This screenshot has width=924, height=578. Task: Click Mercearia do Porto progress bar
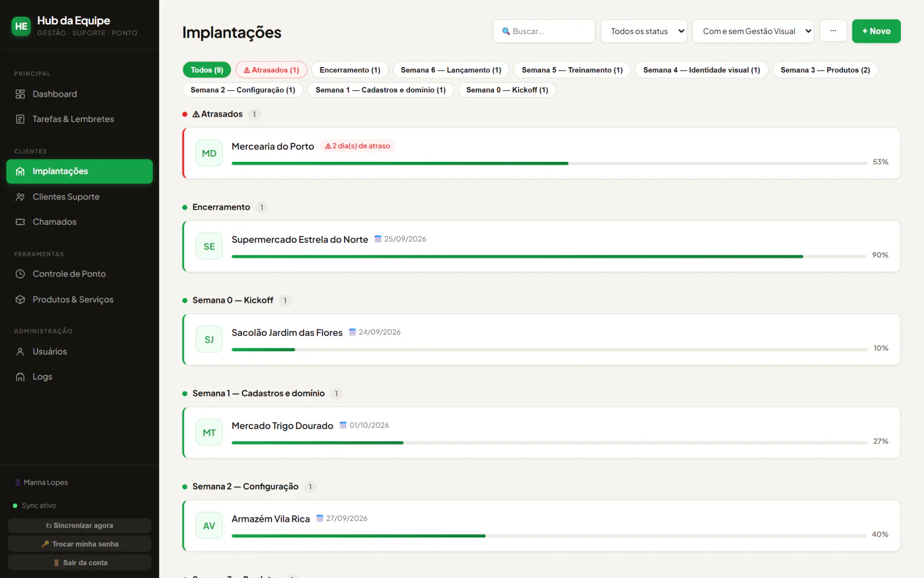pos(549,164)
